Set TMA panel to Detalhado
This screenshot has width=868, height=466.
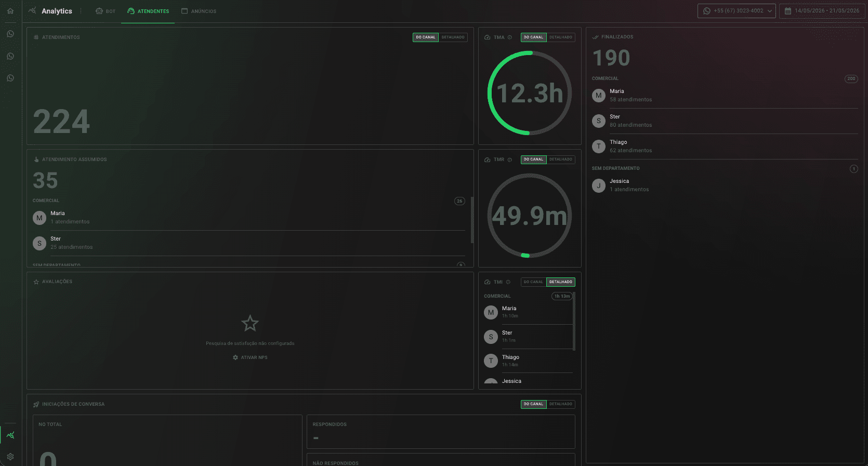pos(561,37)
